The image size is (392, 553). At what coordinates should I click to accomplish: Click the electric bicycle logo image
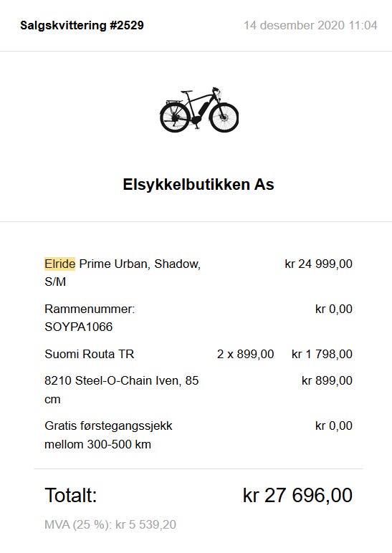click(199, 110)
